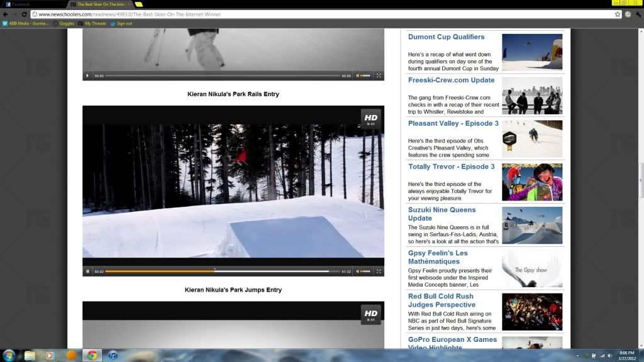Bookmark this page with the star icon
This screenshot has width=644, height=362.
click(618, 14)
